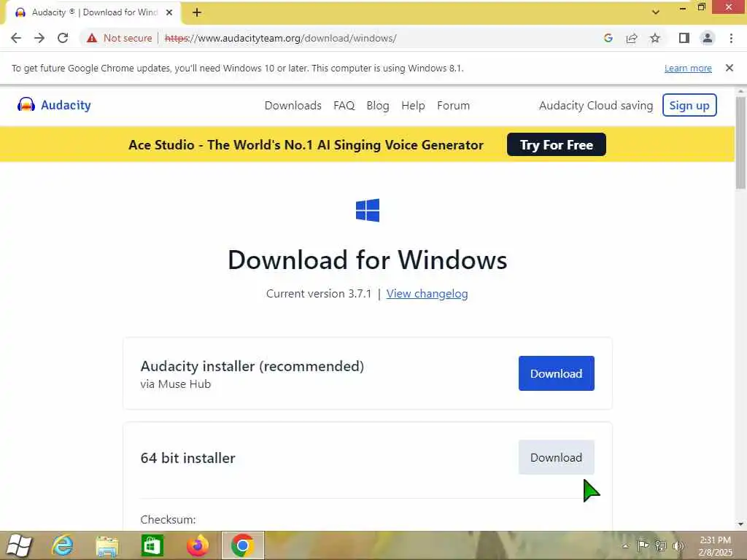The height and width of the screenshot is (560, 747).
Task: Open the Forum menu item
Action: tap(453, 105)
